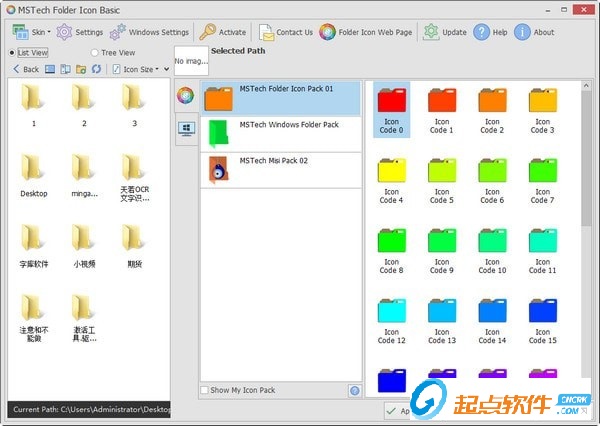Pick the folder Icon Code 8
This screenshot has height=426, width=600.
[391, 250]
